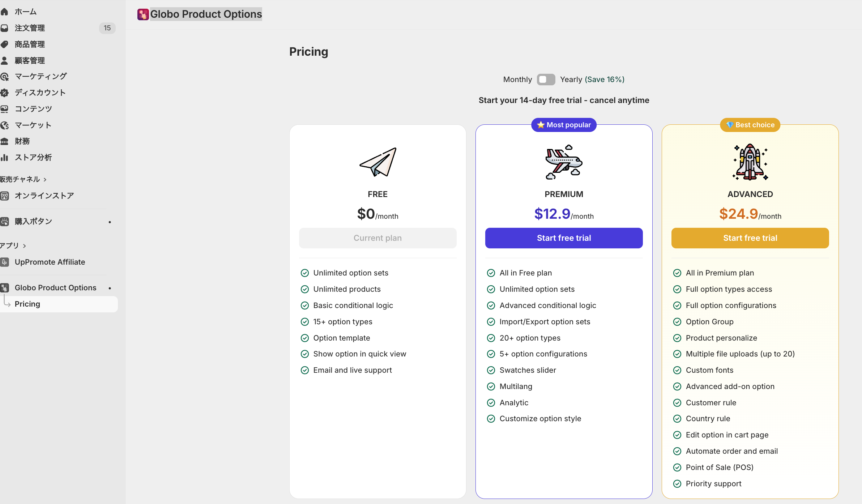Click the Discounts badge icon
This screenshot has height=504, width=862.
[x=4, y=93]
